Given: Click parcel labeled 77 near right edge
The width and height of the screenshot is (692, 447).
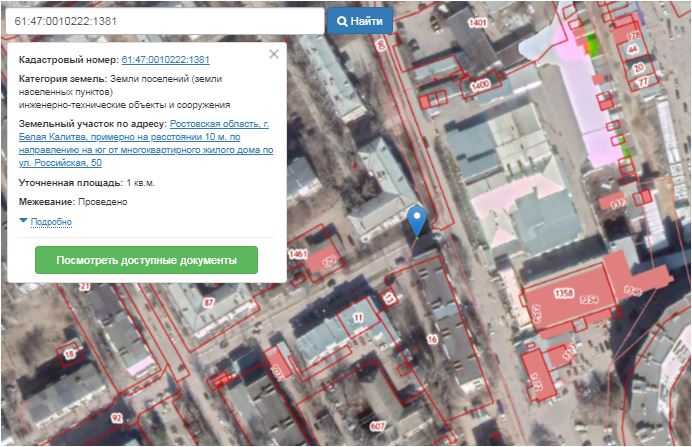Looking at the screenshot, I should 642,81.
